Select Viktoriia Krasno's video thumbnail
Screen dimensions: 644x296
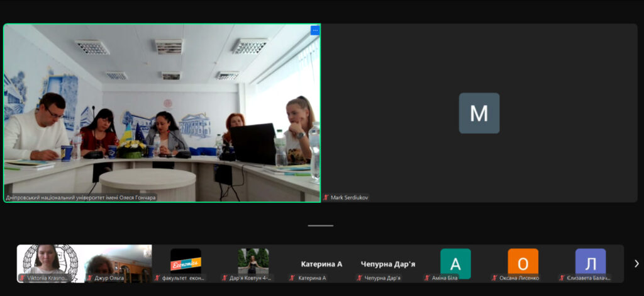click(x=50, y=259)
